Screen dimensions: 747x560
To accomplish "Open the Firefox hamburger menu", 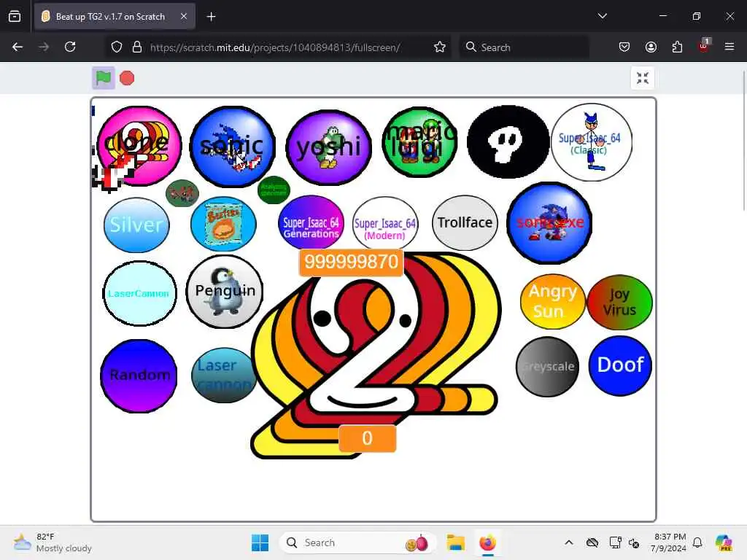I will [x=729, y=47].
